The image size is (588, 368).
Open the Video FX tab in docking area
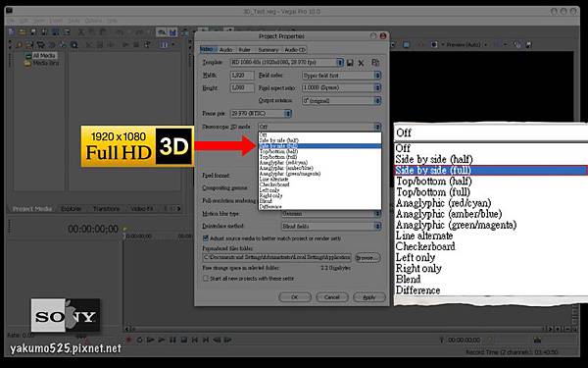tap(142, 209)
